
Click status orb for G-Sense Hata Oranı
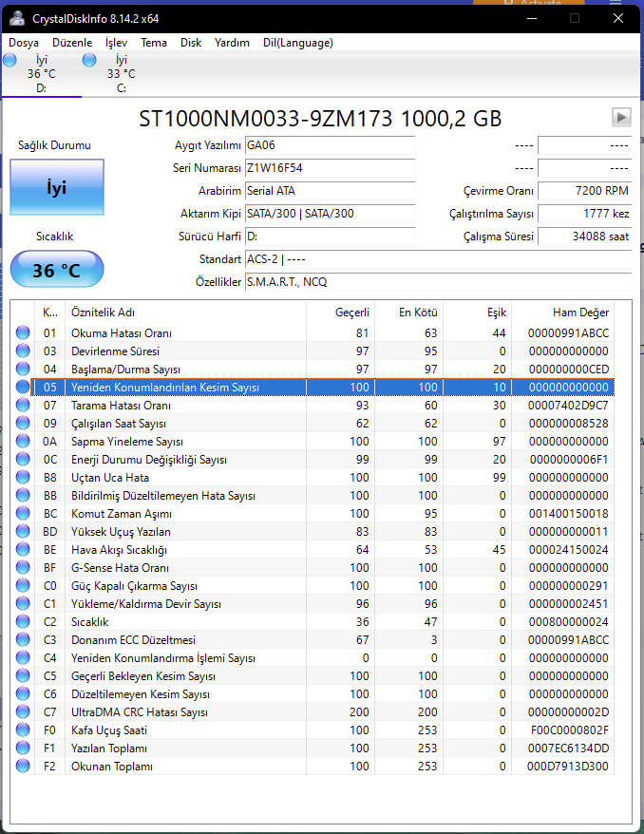[23, 568]
